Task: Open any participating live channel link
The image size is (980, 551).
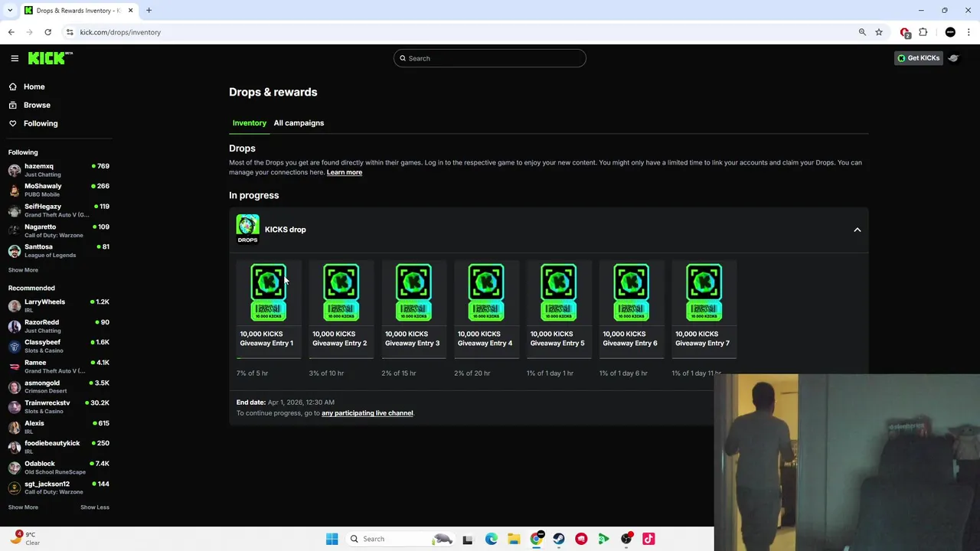Action: [x=367, y=413]
